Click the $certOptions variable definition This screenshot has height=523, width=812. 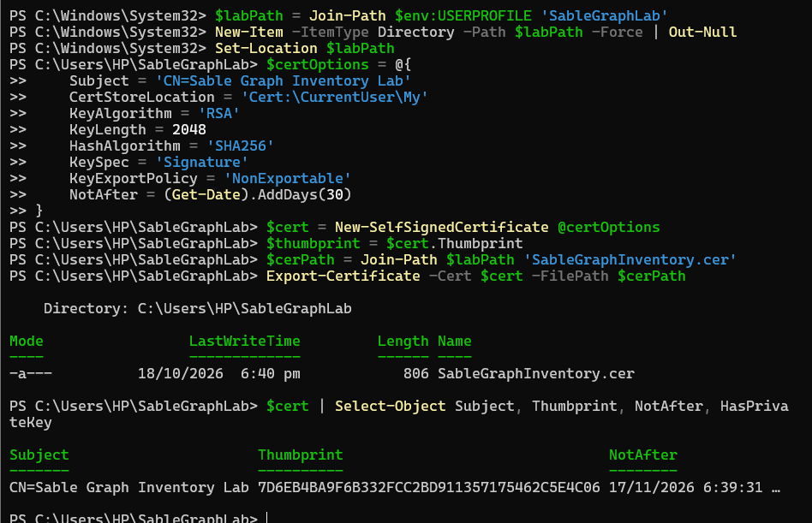coord(318,65)
